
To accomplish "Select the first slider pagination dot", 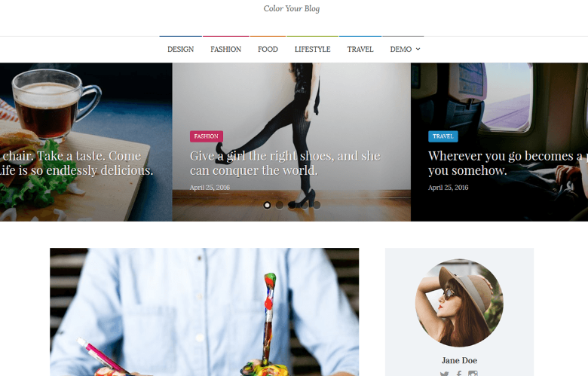I will pos(267,205).
